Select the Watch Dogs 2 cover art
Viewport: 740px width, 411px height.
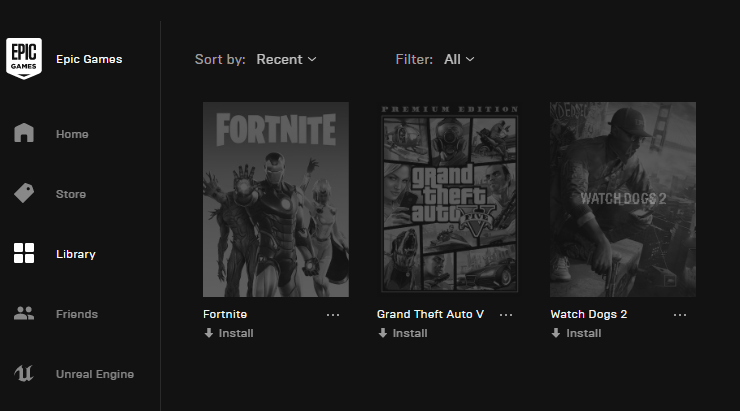tap(623, 200)
